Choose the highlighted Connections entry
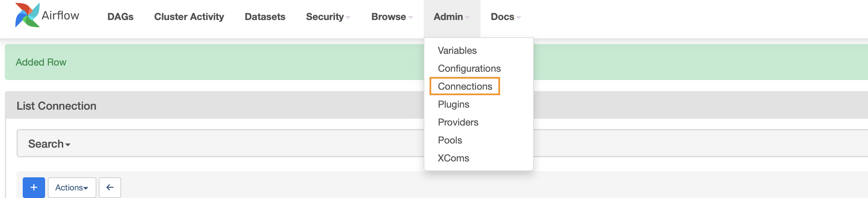 pyautogui.click(x=465, y=86)
